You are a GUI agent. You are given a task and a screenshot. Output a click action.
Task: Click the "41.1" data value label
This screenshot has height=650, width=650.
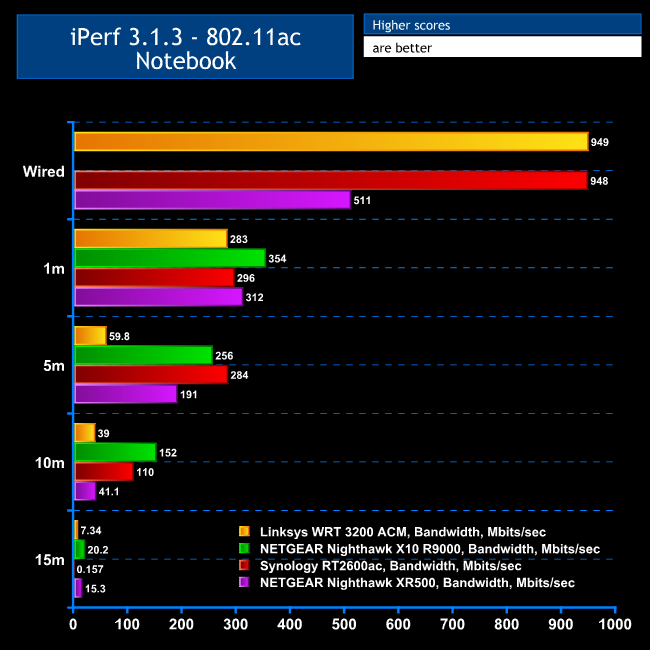109,492
